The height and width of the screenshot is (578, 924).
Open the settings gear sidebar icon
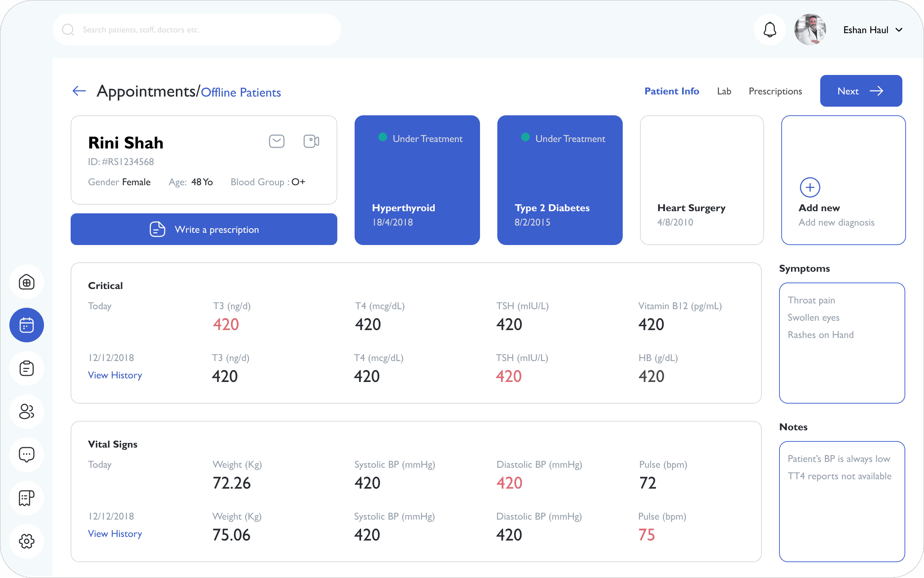(26, 541)
